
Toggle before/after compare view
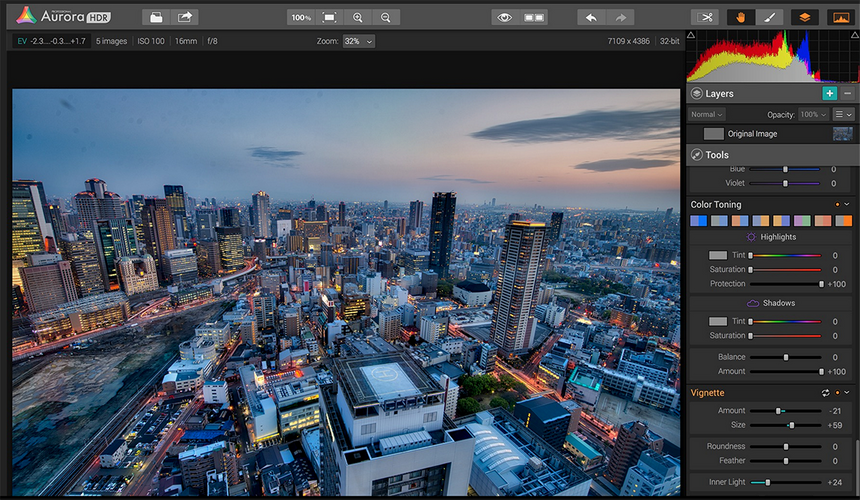(534, 18)
